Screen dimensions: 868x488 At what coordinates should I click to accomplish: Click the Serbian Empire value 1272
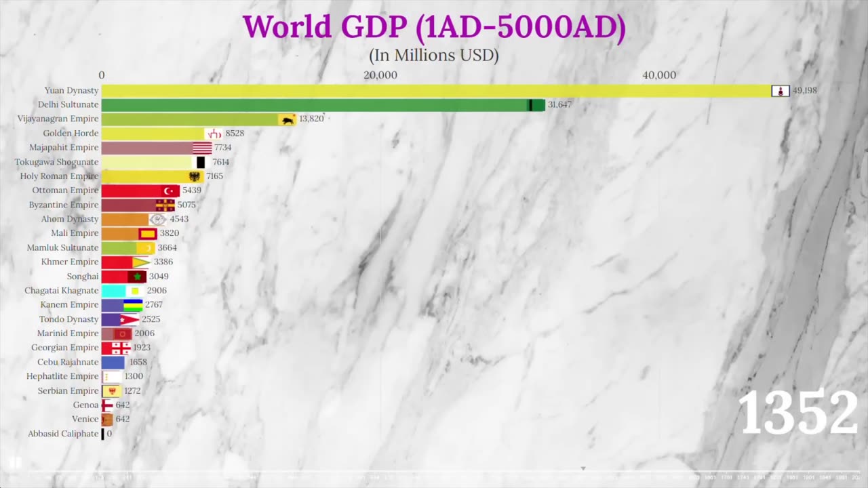point(134,391)
